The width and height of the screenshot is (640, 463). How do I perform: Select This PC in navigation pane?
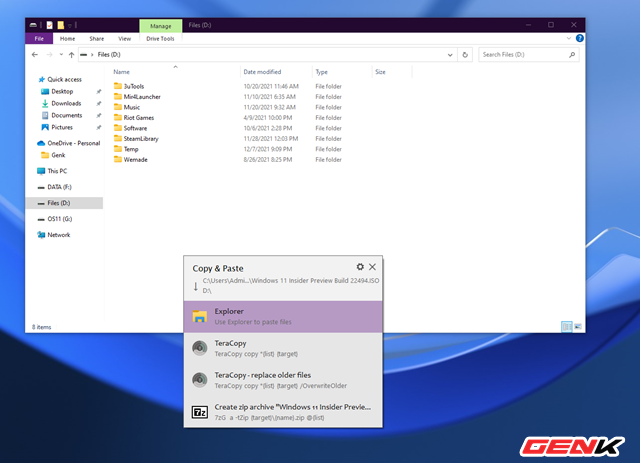coord(52,171)
